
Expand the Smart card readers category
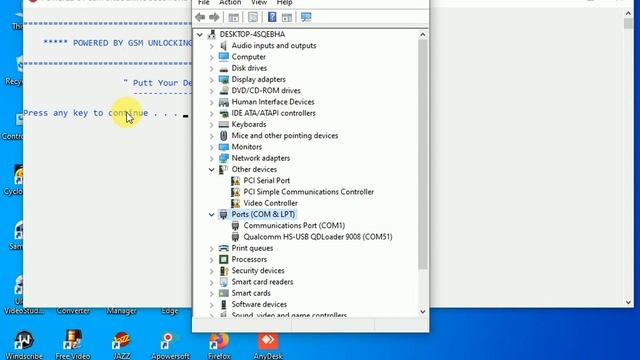click(x=211, y=282)
